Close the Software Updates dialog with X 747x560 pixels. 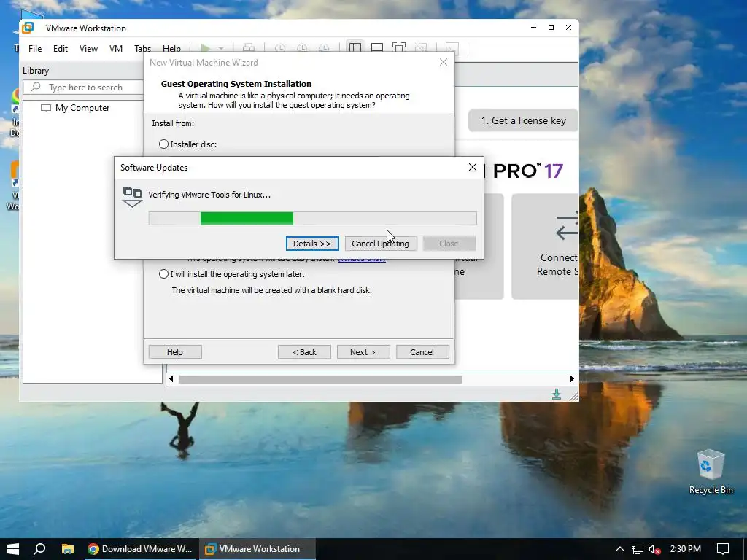(x=472, y=167)
